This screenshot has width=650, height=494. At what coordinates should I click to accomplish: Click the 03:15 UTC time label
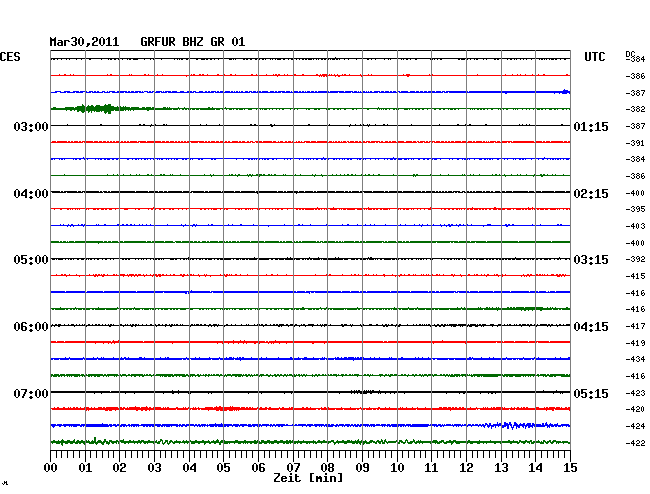[591, 260]
